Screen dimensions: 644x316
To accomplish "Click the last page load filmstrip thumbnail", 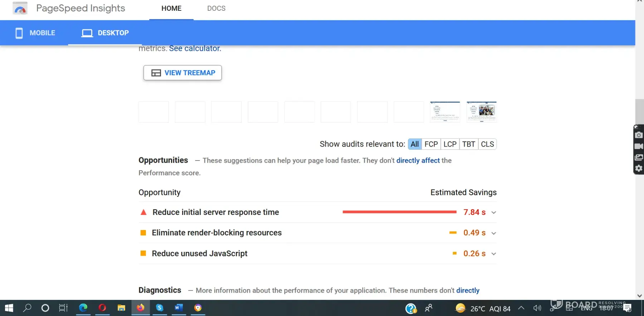I will click(x=482, y=112).
